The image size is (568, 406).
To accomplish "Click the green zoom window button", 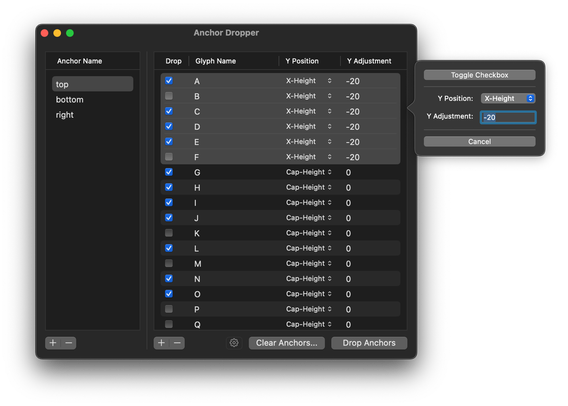I will coord(70,33).
